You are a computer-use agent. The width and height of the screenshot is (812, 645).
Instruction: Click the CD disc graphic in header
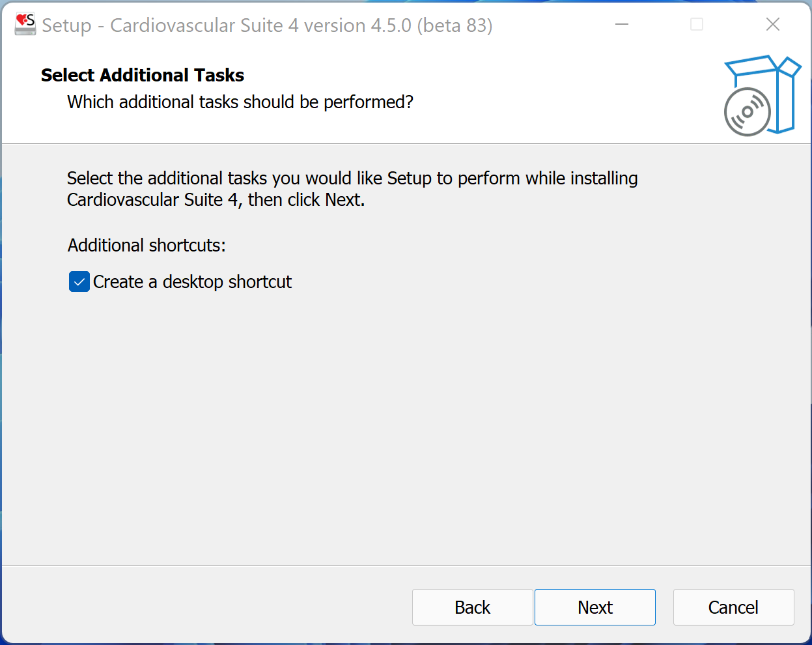[747, 112]
